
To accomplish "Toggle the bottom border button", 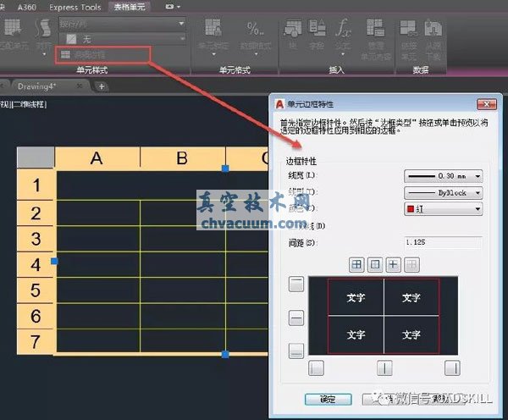I will click(x=296, y=351).
